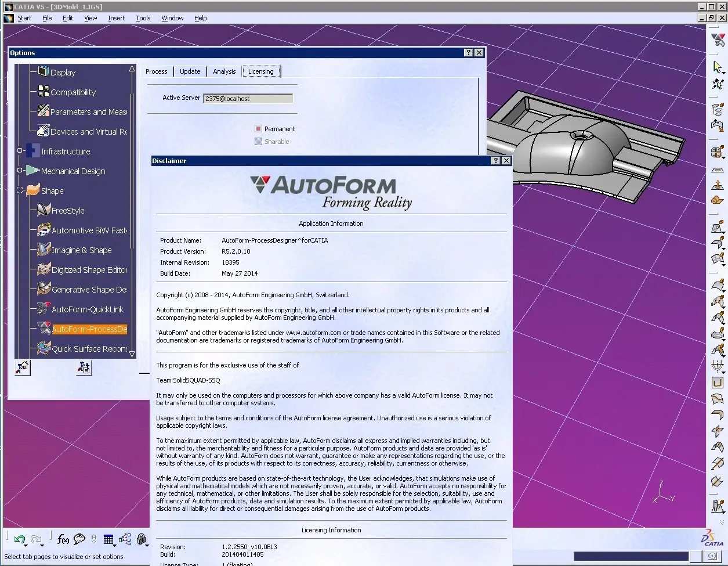Screen dimensions: 728x566
Task: Select AutoForm-ProcessDesigner in Options tree
Action: (89, 329)
